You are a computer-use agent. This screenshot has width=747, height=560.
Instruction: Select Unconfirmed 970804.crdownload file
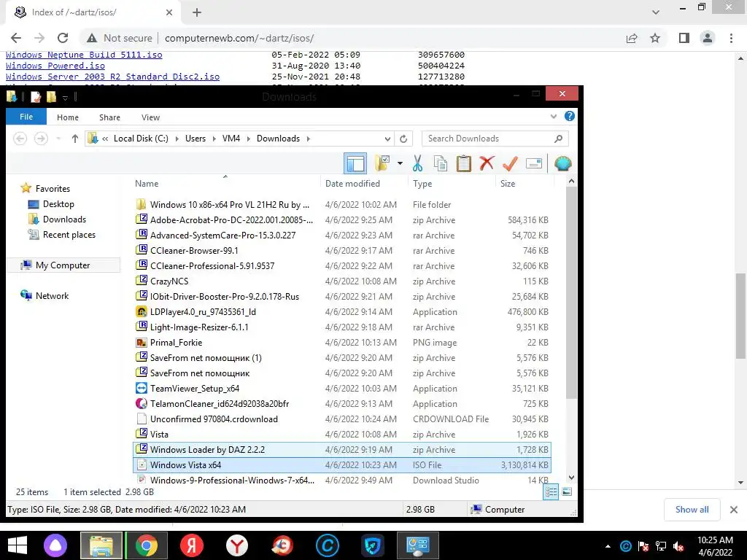(x=342, y=419)
